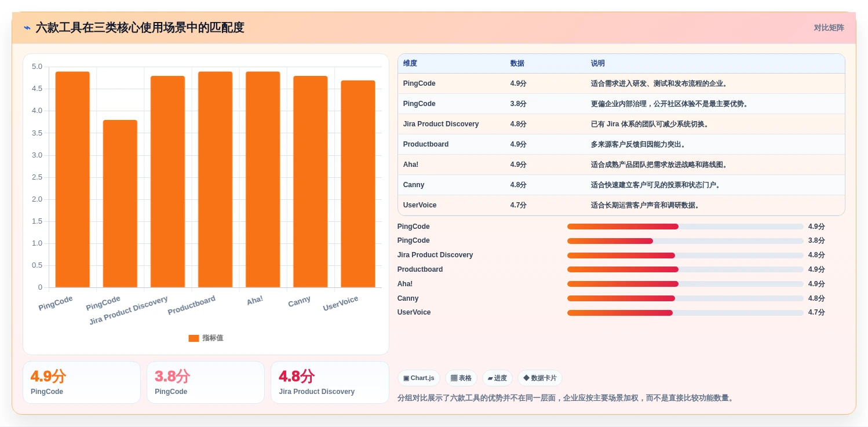
Task: Select the Chart.js tag chip
Action: click(418, 378)
